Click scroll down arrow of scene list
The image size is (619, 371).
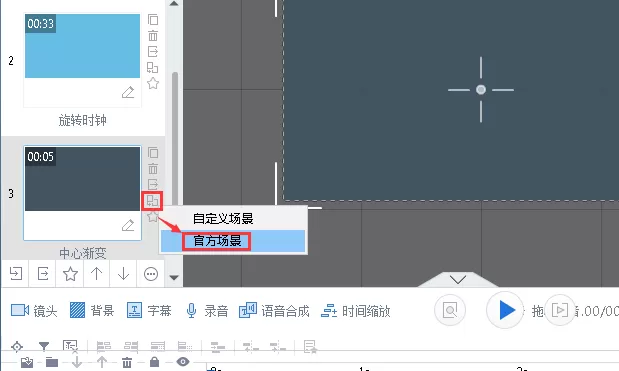pos(174,277)
